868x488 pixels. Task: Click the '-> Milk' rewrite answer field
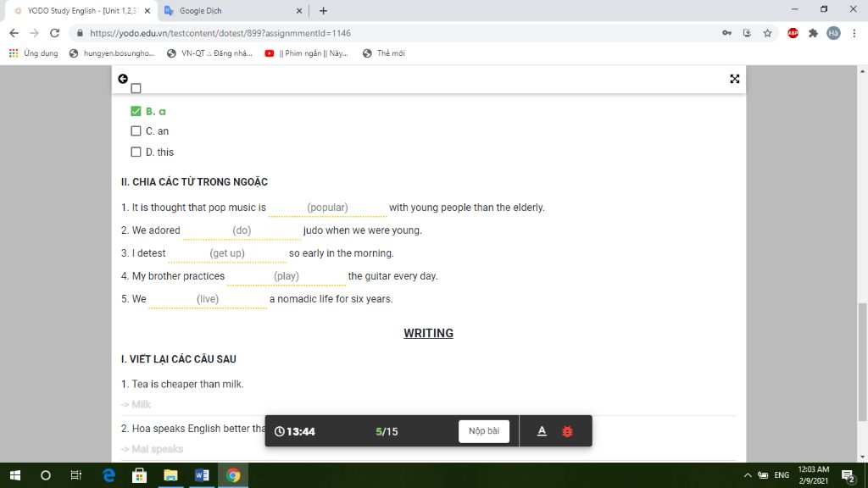(x=428, y=404)
